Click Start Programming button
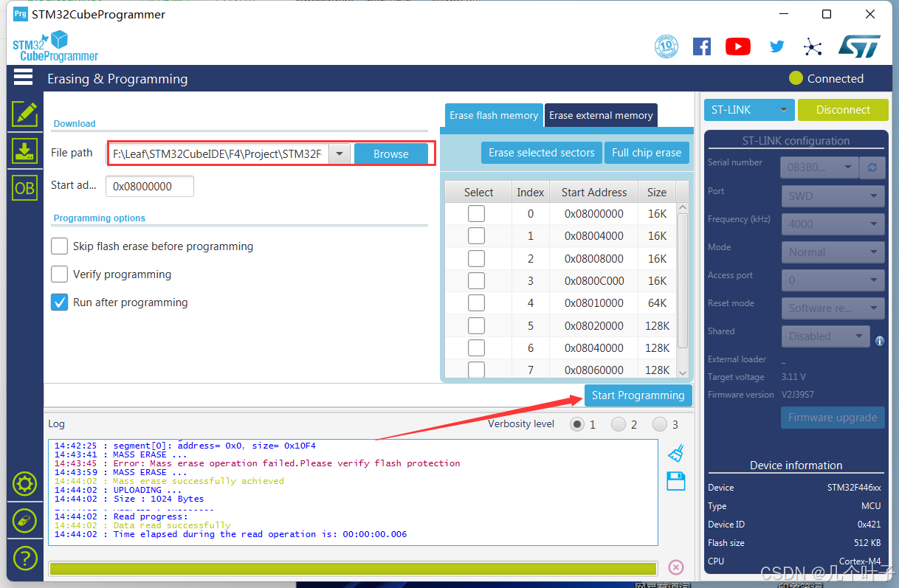 [x=638, y=395]
